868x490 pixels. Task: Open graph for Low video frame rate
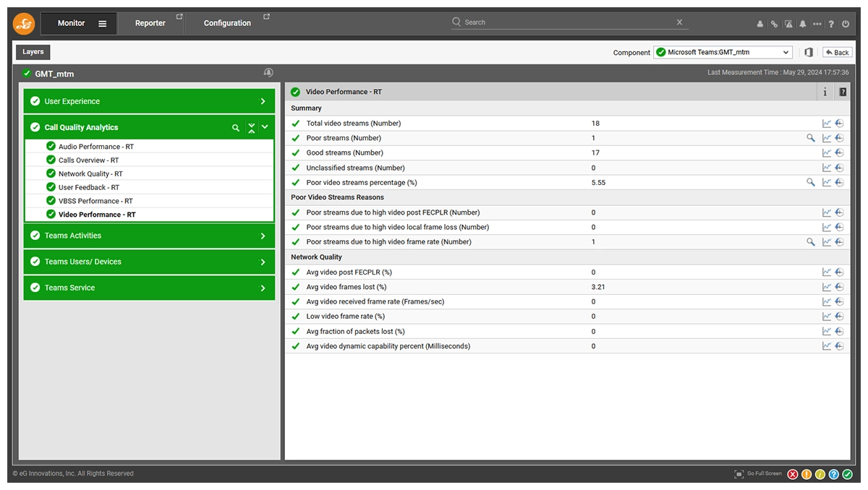pyautogui.click(x=827, y=317)
